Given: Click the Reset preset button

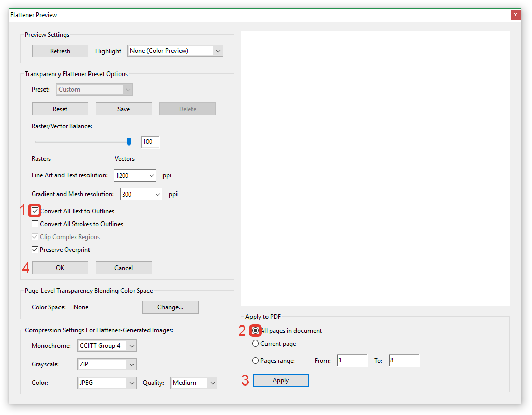Looking at the screenshot, I should pyautogui.click(x=60, y=109).
